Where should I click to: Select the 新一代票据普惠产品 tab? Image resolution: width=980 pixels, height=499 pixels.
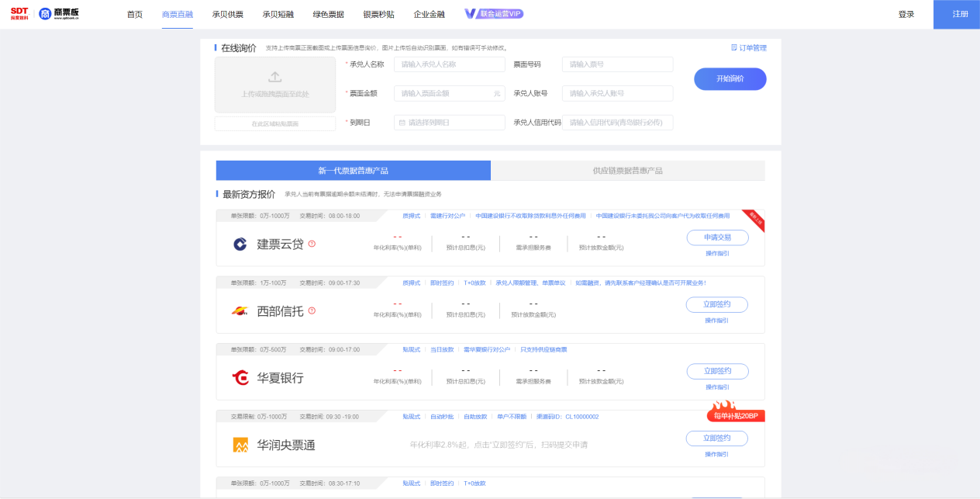pyautogui.click(x=353, y=171)
